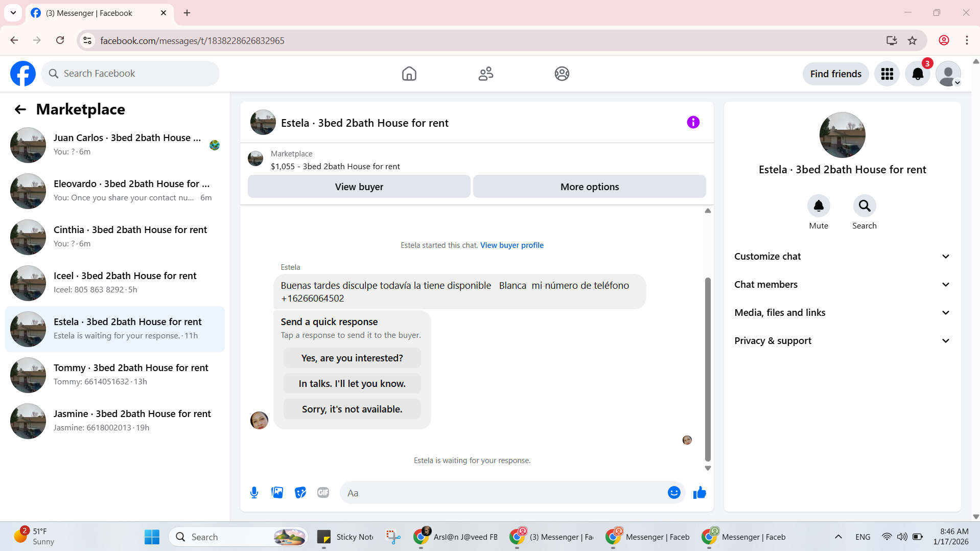This screenshot has height=551, width=980.
Task: Open conversation information icon
Action: point(693,122)
